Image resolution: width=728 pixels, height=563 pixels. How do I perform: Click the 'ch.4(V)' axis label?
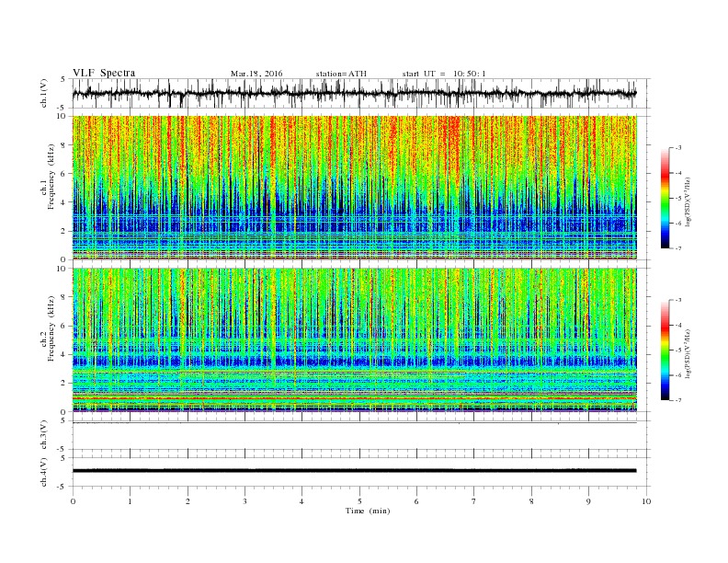[44, 472]
